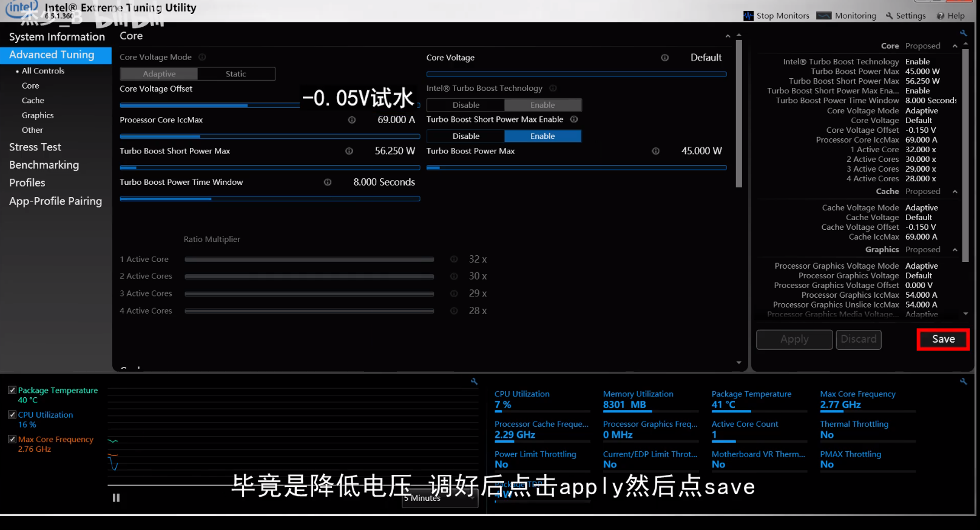Click the proposed panel vertical scrollbar
The height and width of the screenshot is (530, 980).
tap(965, 156)
